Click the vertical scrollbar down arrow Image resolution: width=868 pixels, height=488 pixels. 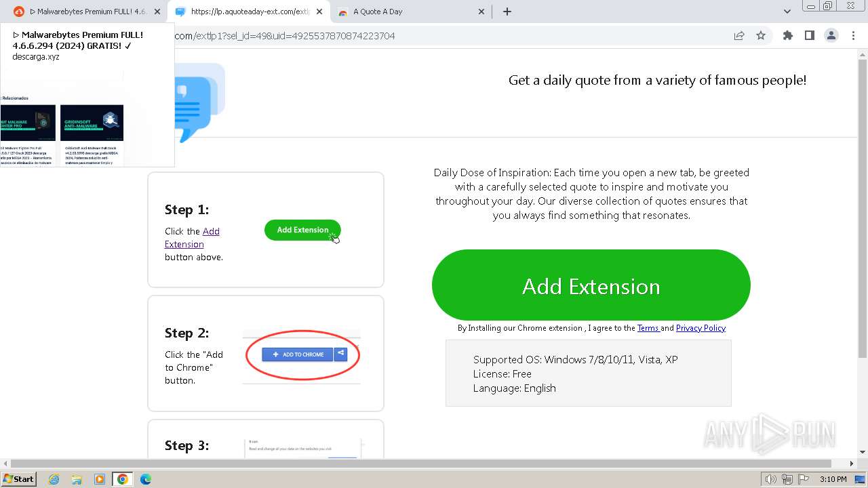[861, 452]
